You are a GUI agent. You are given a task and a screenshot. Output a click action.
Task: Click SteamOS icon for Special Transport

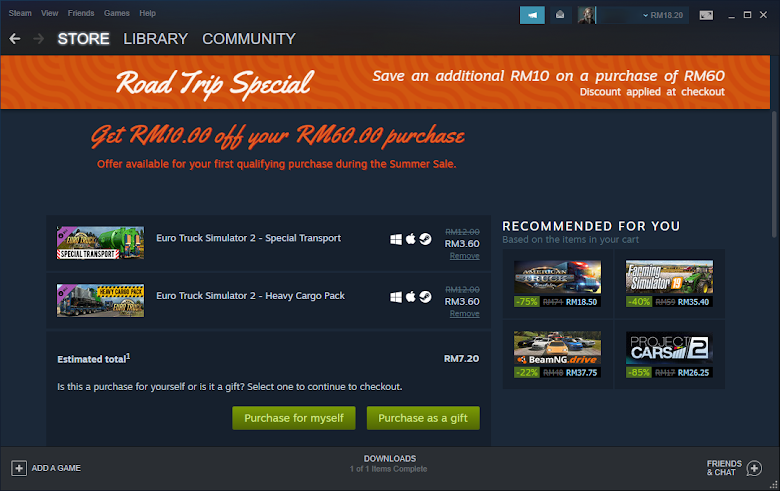(425, 239)
